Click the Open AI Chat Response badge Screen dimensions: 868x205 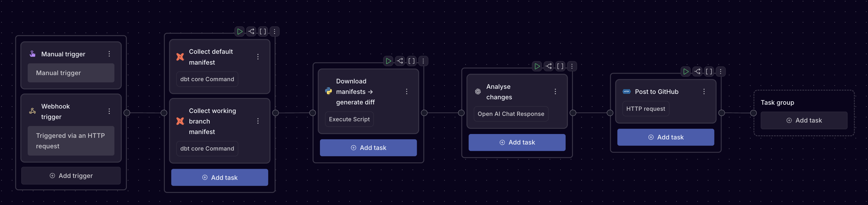pyautogui.click(x=511, y=114)
